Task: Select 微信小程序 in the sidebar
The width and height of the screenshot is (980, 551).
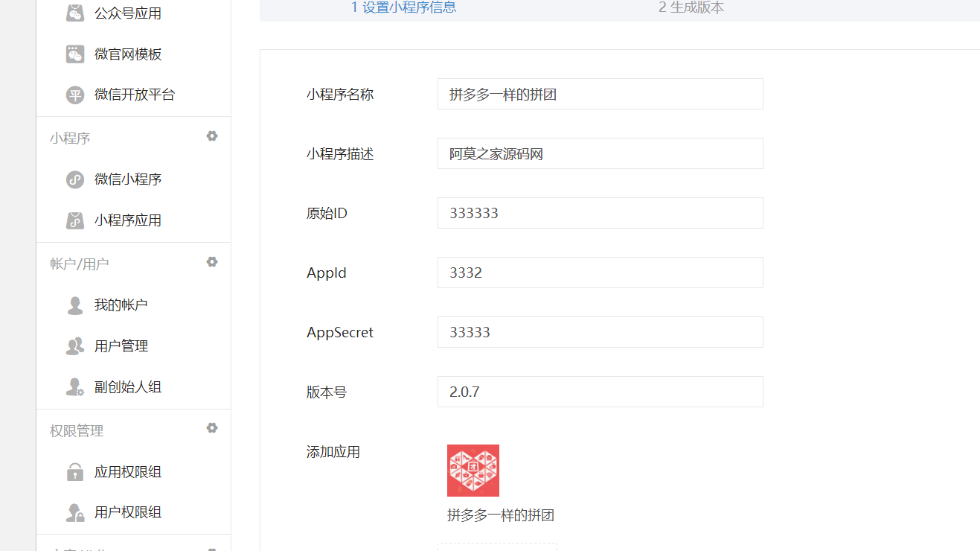Action: (128, 179)
